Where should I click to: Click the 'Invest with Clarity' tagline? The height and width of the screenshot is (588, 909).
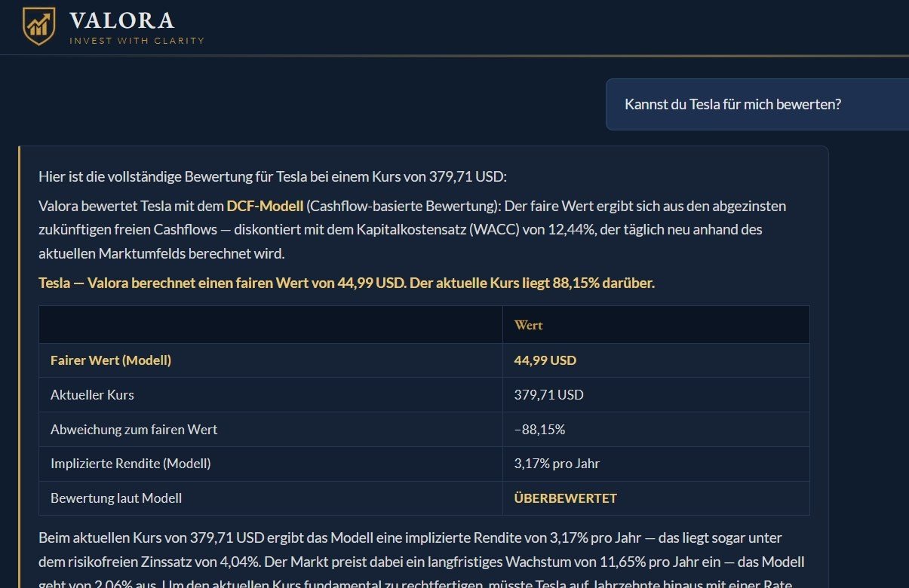pos(137,41)
